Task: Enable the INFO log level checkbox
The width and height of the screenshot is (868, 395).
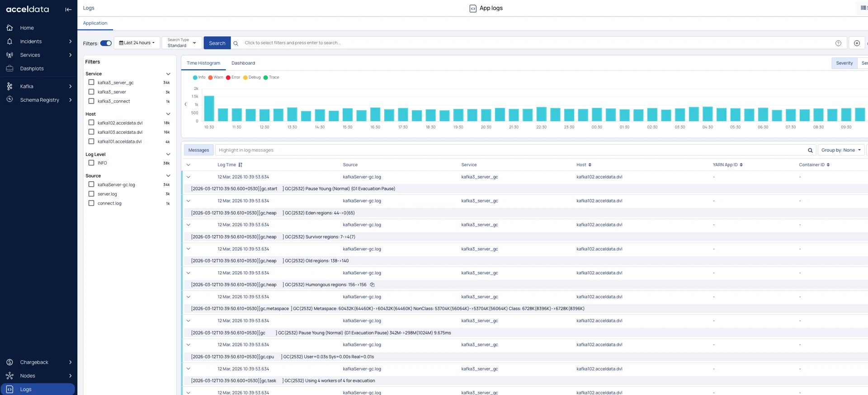Action: (x=91, y=163)
